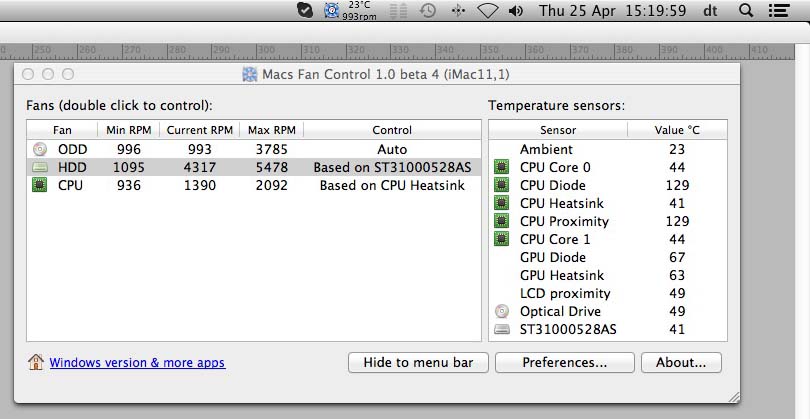This screenshot has height=419, width=810.
Task: Click the CPU Core 0 chip icon
Action: pos(501,167)
